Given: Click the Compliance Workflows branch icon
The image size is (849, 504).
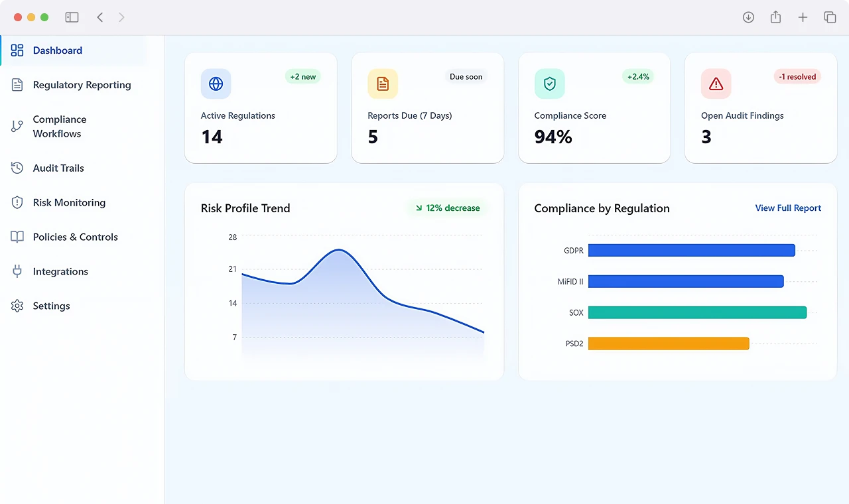Looking at the screenshot, I should pyautogui.click(x=17, y=126).
